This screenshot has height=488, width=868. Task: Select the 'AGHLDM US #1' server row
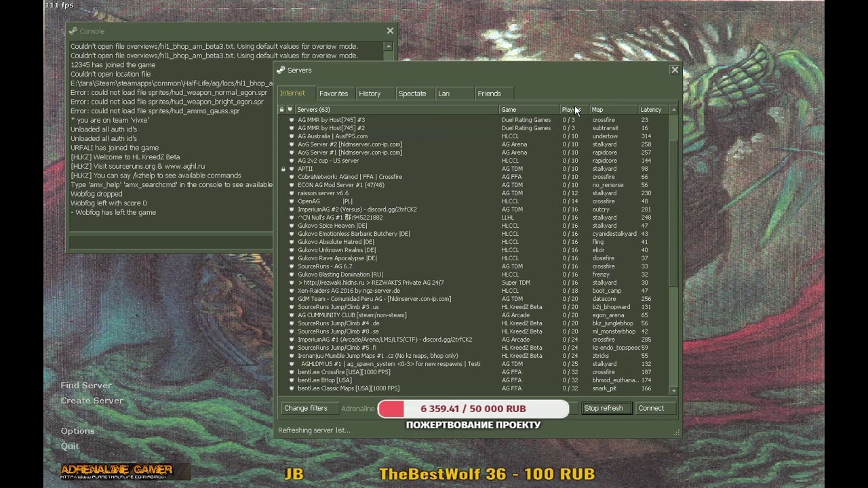tap(475, 364)
